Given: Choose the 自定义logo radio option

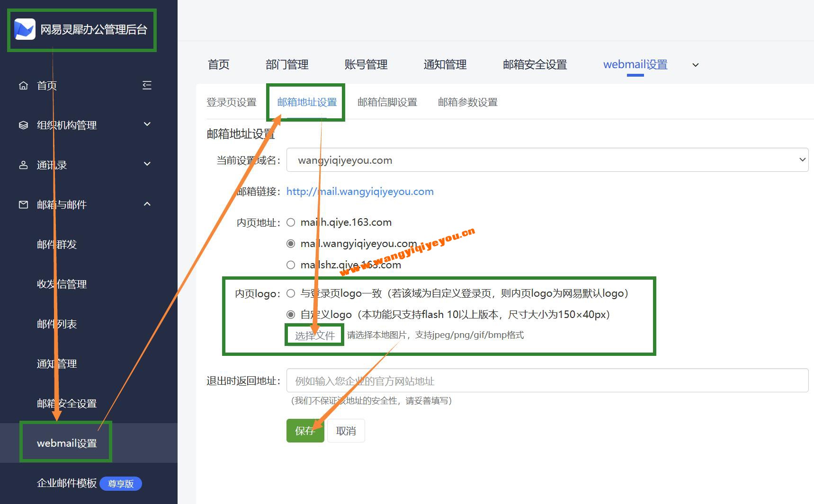Looking at the screenshot, I should click(x=291, y=315).
